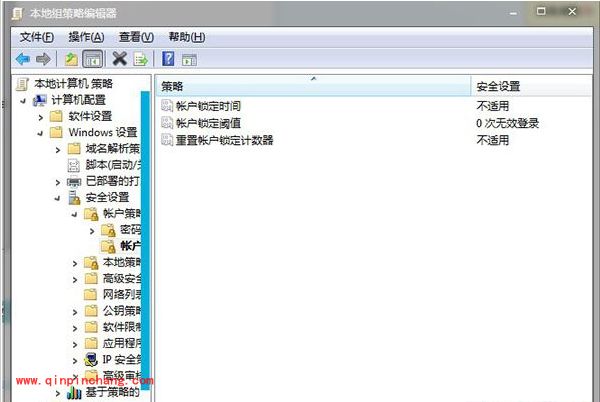The width and height of the screenshot is (600, 402).
Task: Select the selected 帐户 lockout policy tree item
Action: (130, 246)
